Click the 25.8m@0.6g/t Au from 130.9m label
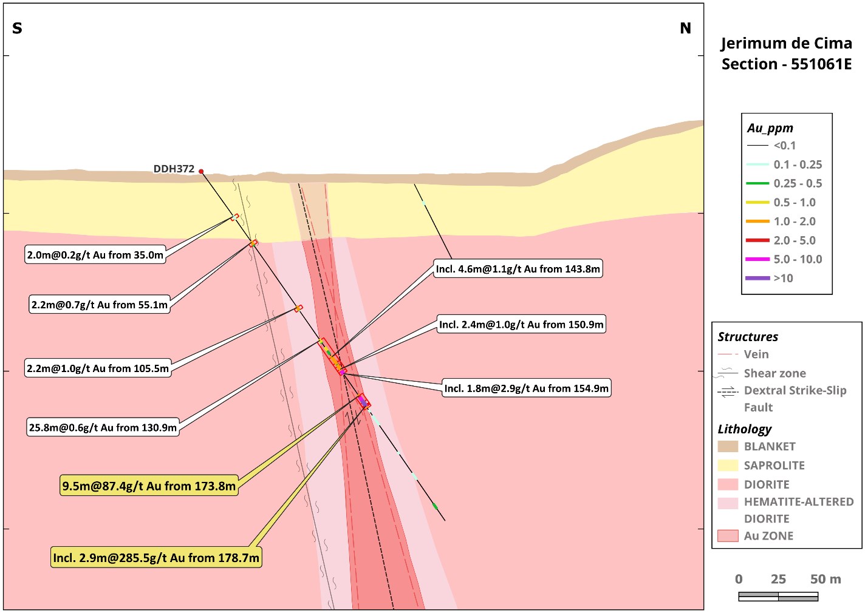Viewport: 868px width, 613px height. [x=103, y=428]
